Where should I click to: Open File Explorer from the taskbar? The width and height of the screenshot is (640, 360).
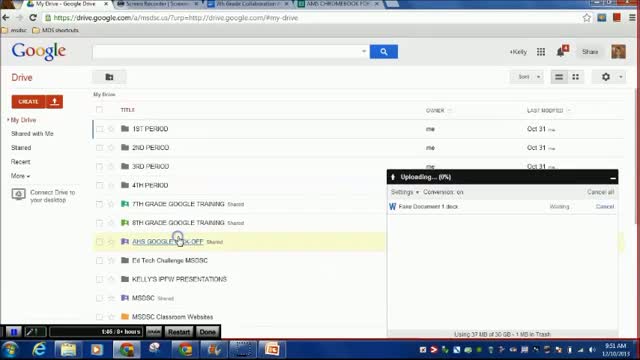[68, 350]
